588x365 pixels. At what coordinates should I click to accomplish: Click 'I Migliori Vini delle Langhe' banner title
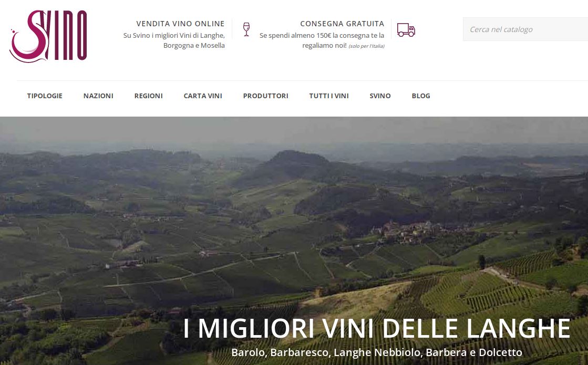(377, 329)
